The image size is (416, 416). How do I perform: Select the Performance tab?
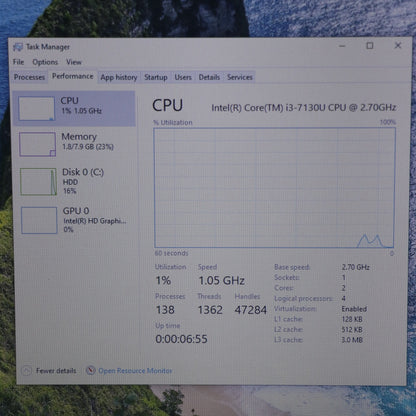pyautogui.click(x=73, y=76)
